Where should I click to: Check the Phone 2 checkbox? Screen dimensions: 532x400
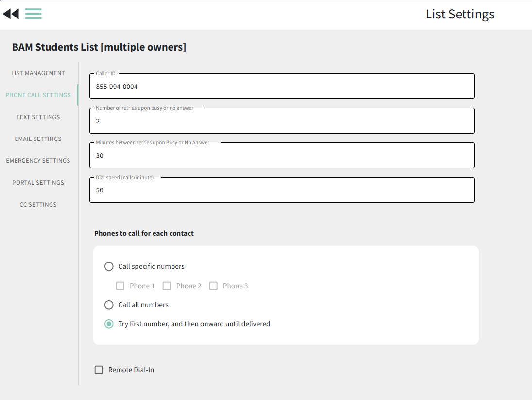[x=167, y=286]
